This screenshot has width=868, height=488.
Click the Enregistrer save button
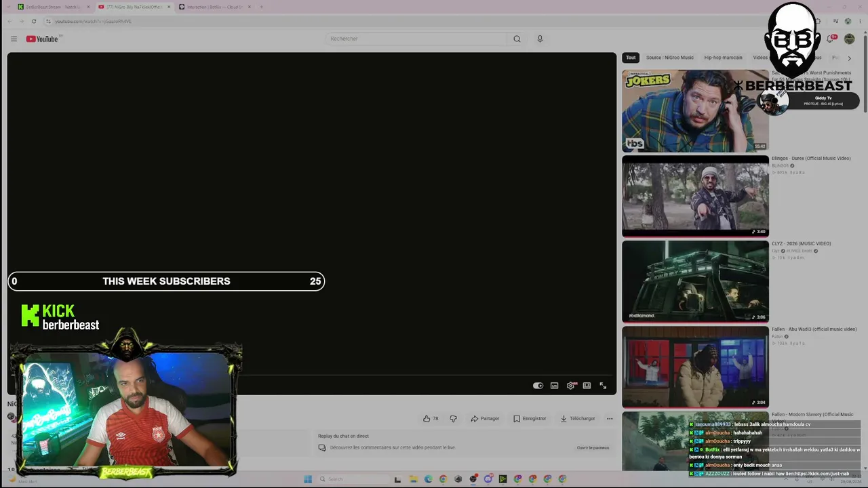point(530,418)
